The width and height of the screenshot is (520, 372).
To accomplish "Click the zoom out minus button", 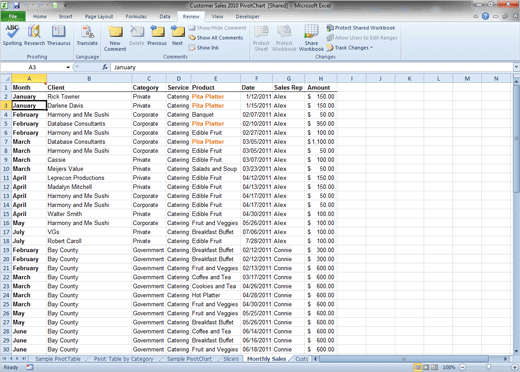I will [463, 367].
